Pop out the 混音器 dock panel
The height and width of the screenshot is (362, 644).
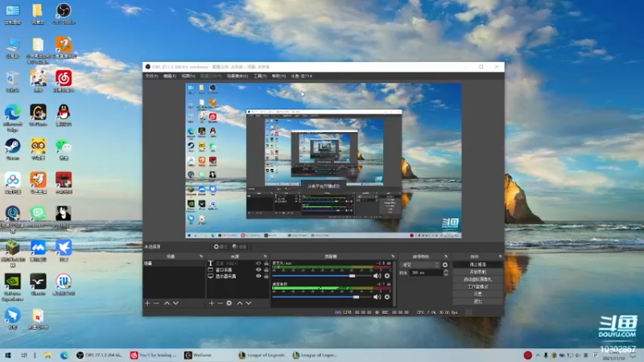coord(393,257)
